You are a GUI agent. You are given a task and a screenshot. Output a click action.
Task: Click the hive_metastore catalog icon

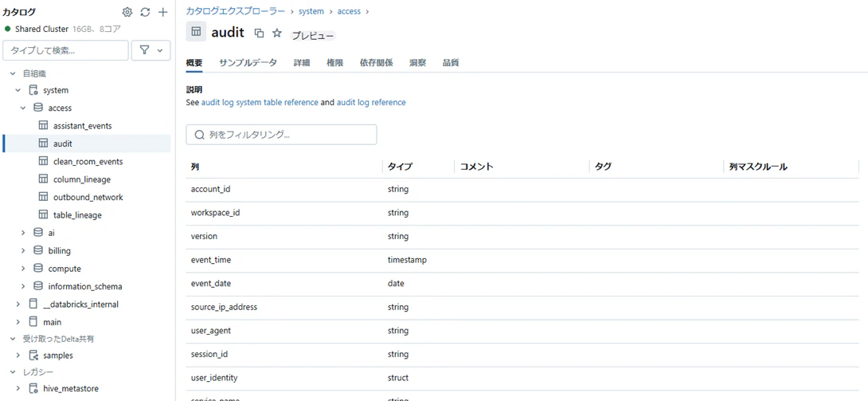coord(33,389)
